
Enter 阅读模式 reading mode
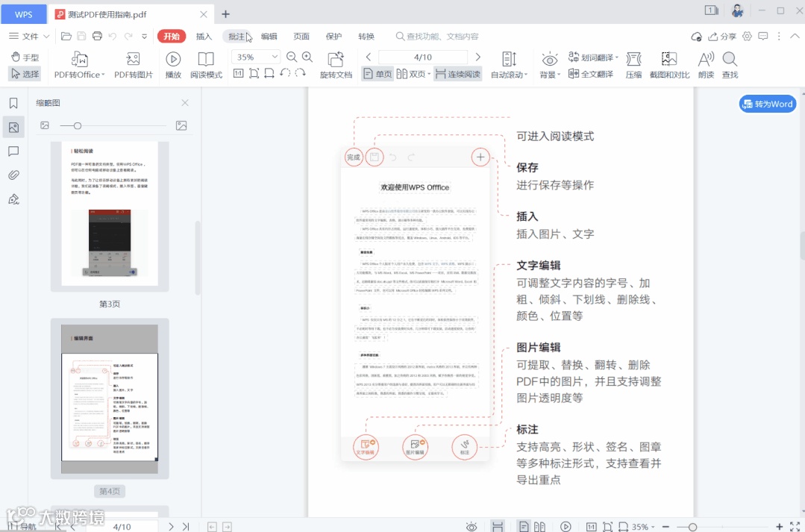206,65
